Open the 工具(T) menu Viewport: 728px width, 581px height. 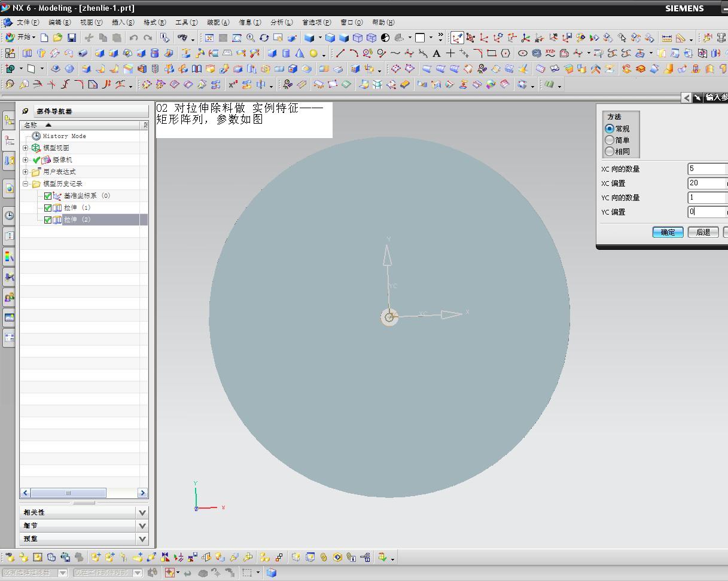tap(186, 22)
